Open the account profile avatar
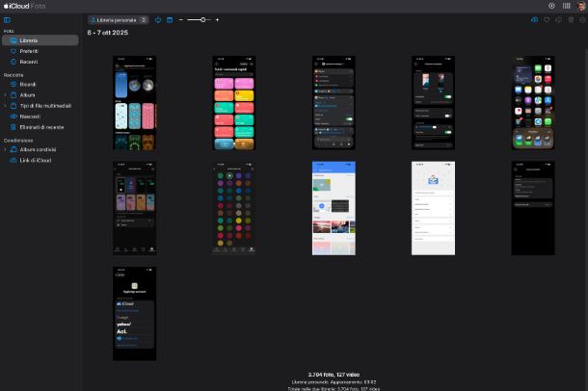588x391 pixels. pyautogui.click(x=580, y=6)
